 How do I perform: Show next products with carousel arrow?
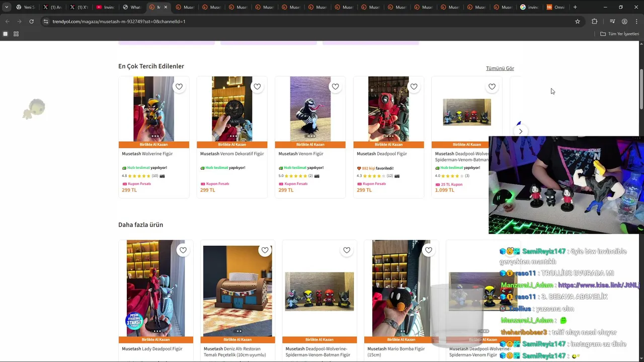point(521,131)
